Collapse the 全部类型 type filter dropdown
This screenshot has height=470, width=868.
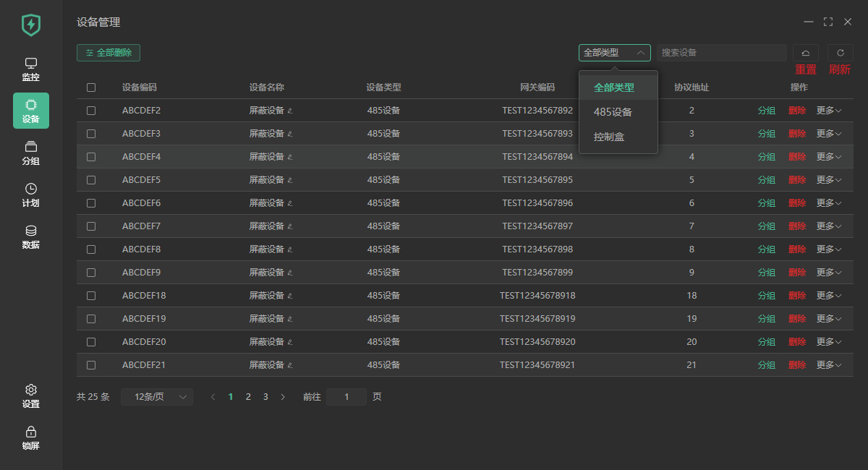pos(615,53)
